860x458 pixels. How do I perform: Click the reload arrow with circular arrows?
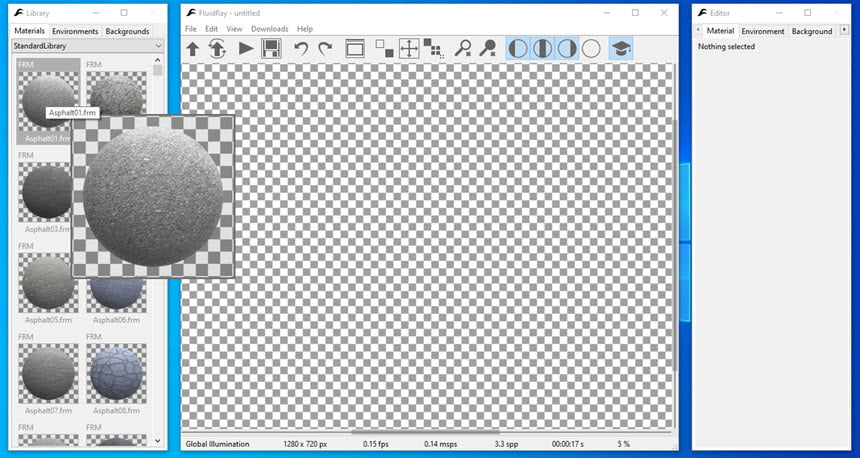tap(218, 49)
